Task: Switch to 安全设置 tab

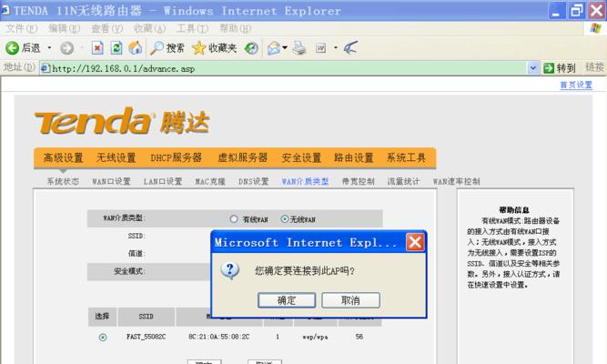Action: 301,157
